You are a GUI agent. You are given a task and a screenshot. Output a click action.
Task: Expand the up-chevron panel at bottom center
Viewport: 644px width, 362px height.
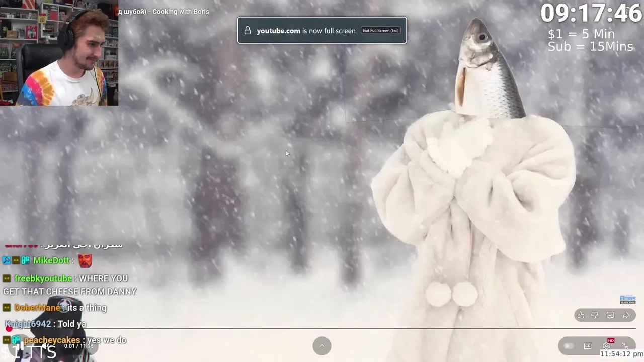point(322,346)
